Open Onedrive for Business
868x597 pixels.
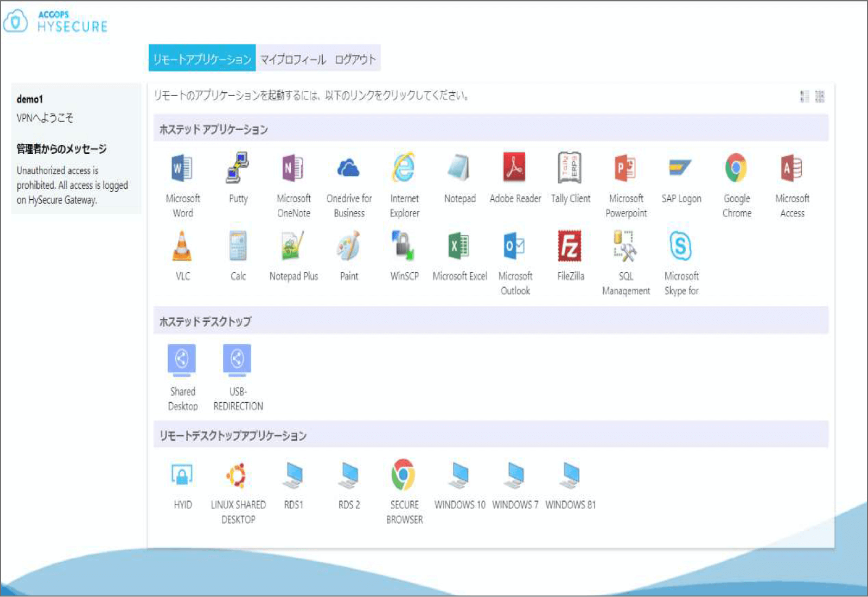[x=349, y=168]
